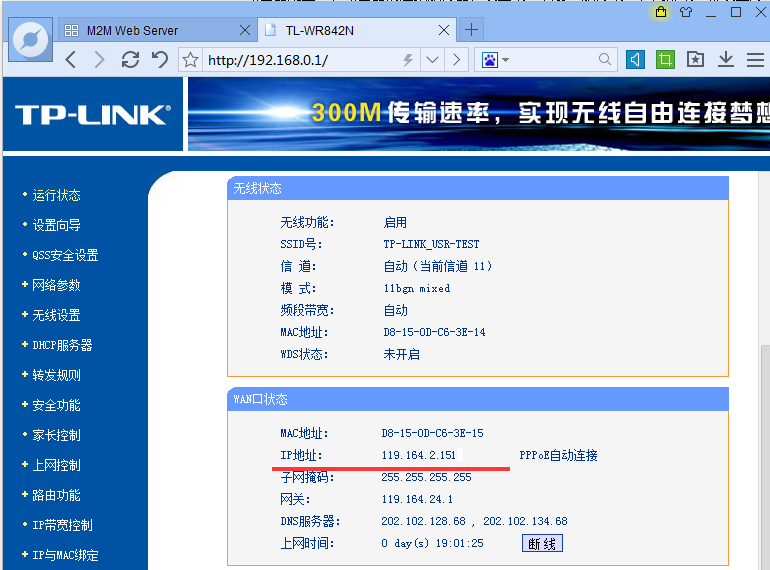Click the lightning speed mode icon
770x570 pixels.
pyautogui.click(x=407, y=60)
